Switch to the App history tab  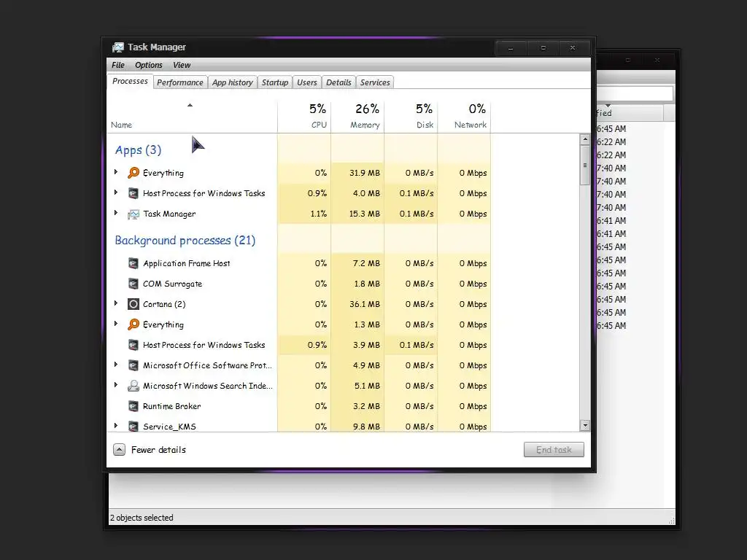point(233,82)
